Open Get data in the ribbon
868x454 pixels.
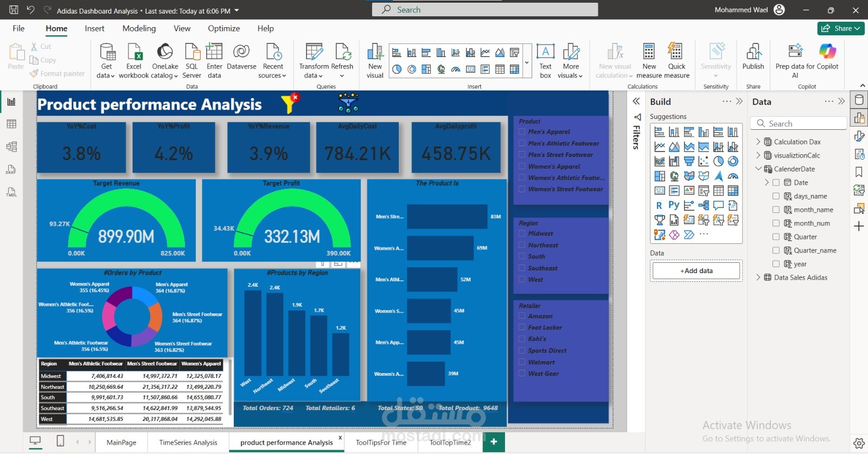pos(107,60)
